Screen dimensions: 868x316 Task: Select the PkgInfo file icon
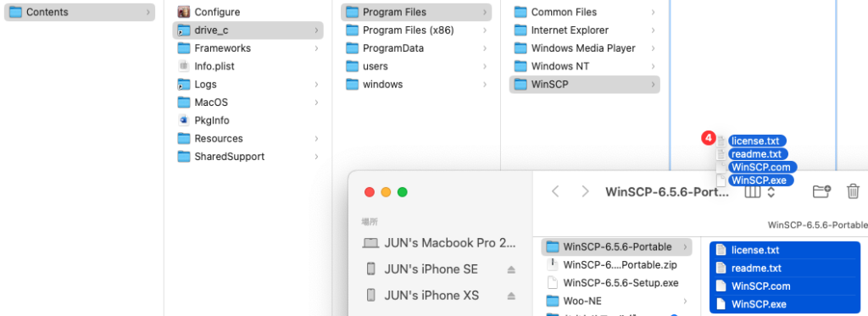click(x=184, y=120)
